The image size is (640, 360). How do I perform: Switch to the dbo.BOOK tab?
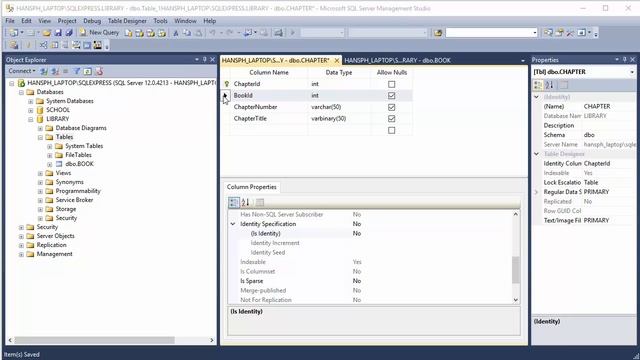(x=397, y=60)
